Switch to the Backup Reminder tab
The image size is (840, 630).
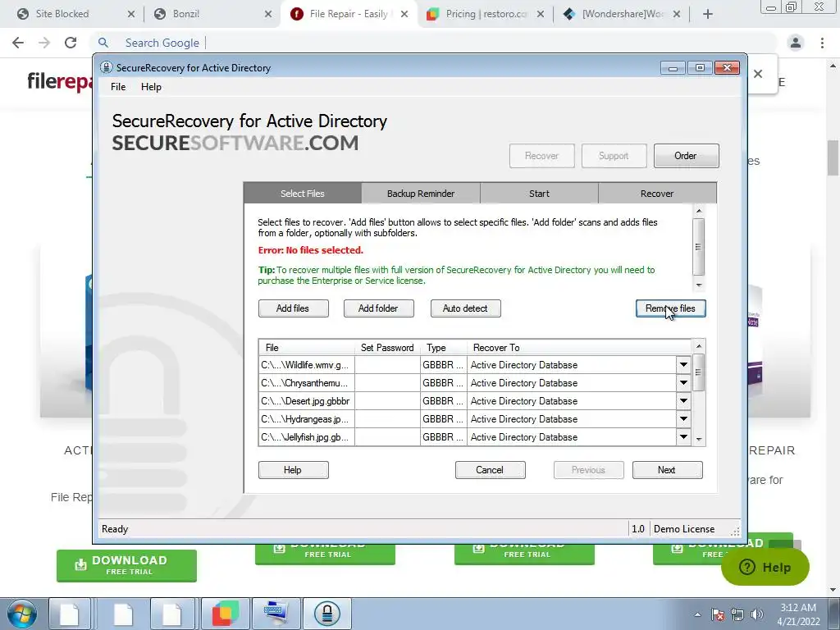[x=421, y=194]
